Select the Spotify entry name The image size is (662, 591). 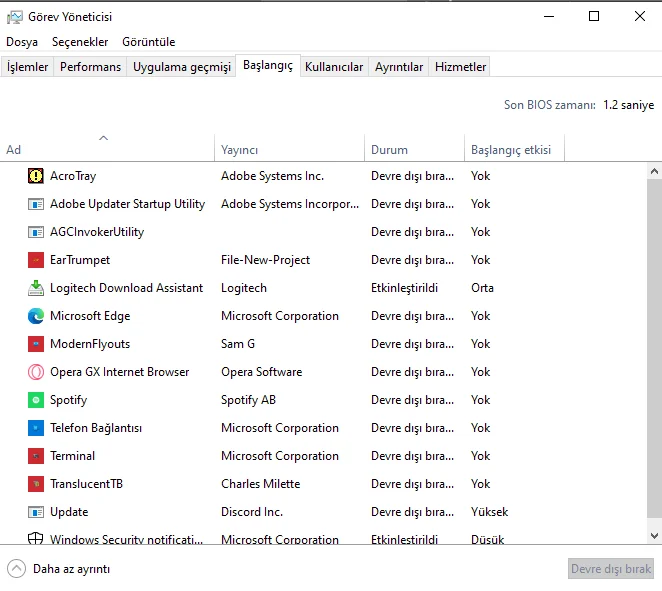[x=68, y=400]
